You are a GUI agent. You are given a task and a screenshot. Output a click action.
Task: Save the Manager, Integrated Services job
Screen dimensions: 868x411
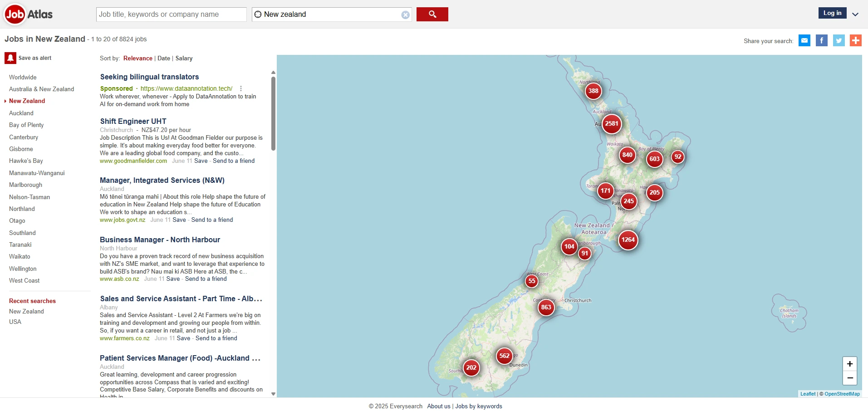tap(179, 220)
